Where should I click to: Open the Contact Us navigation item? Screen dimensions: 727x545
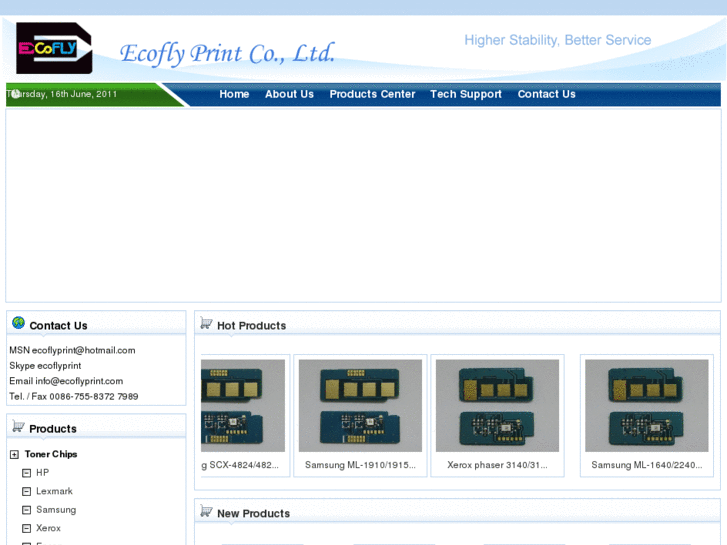click(547, 94)
